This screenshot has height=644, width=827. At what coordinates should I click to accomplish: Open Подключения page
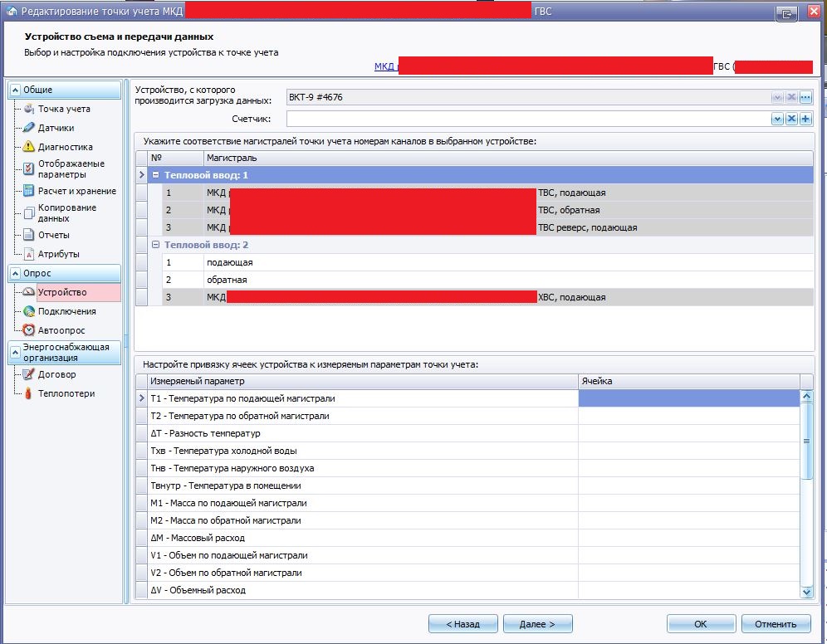click(x=67, y=311)
